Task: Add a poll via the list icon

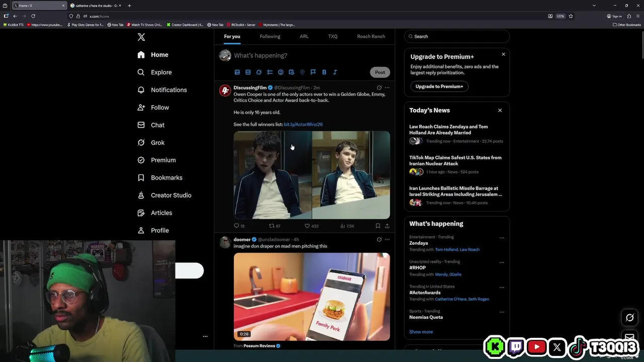Action: [270, 72]
